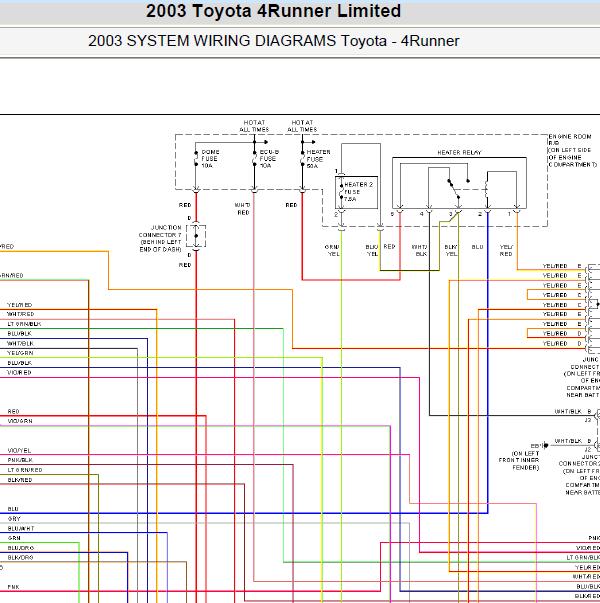This screenshot has height=603, width=600.
Task: Click the System Wiring Diagrams subtitle text
Action: pos(273,41)
